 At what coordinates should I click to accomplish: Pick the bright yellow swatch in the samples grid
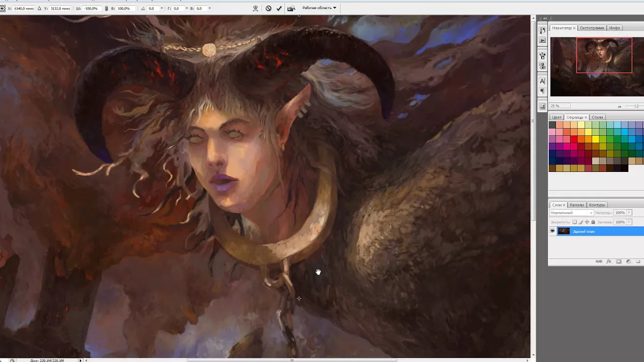click(596, 139)
